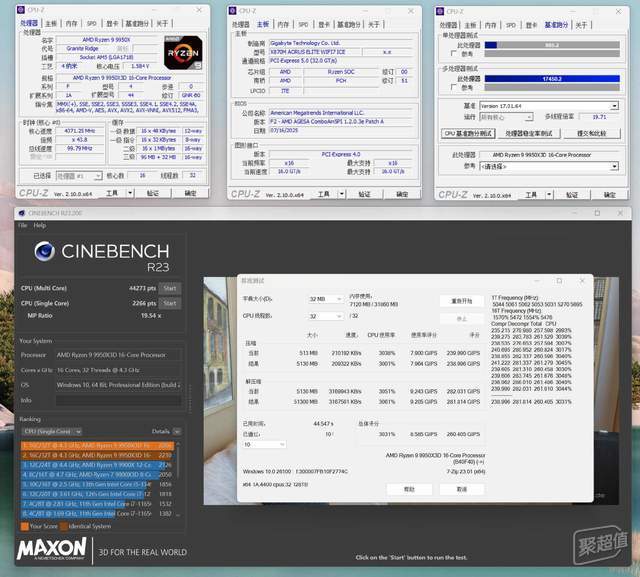Switch to SPD tab in right CPU-Z

(x=511, y=25)
